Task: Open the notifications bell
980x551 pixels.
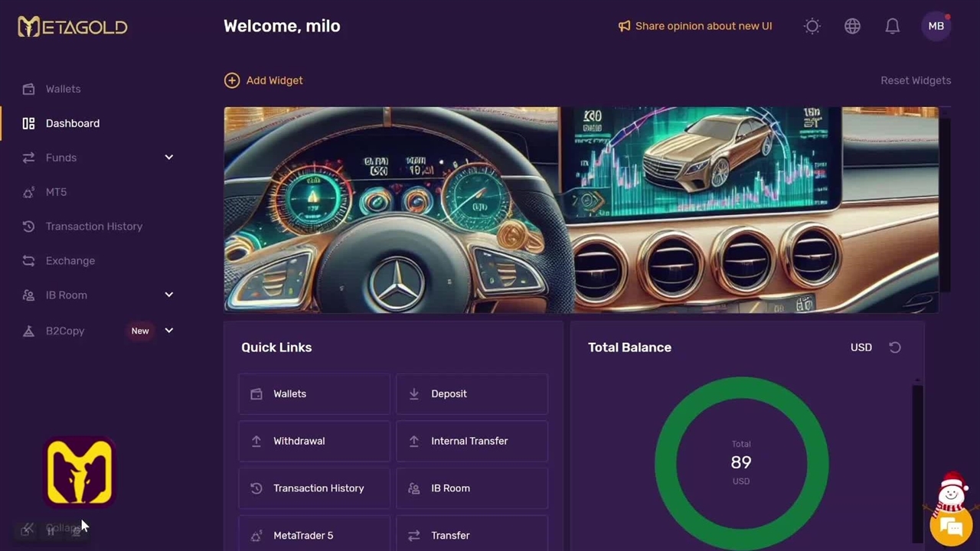Action: pyautogui.click(x=892, y=26)
